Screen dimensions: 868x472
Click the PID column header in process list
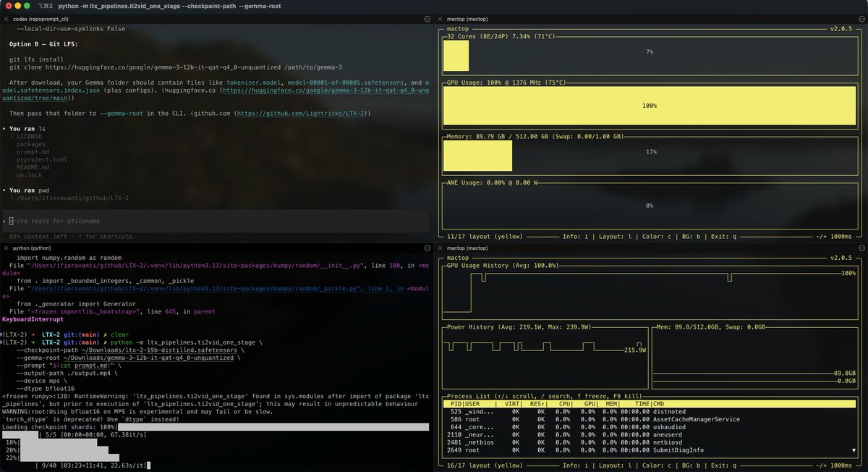coord(456,403)
